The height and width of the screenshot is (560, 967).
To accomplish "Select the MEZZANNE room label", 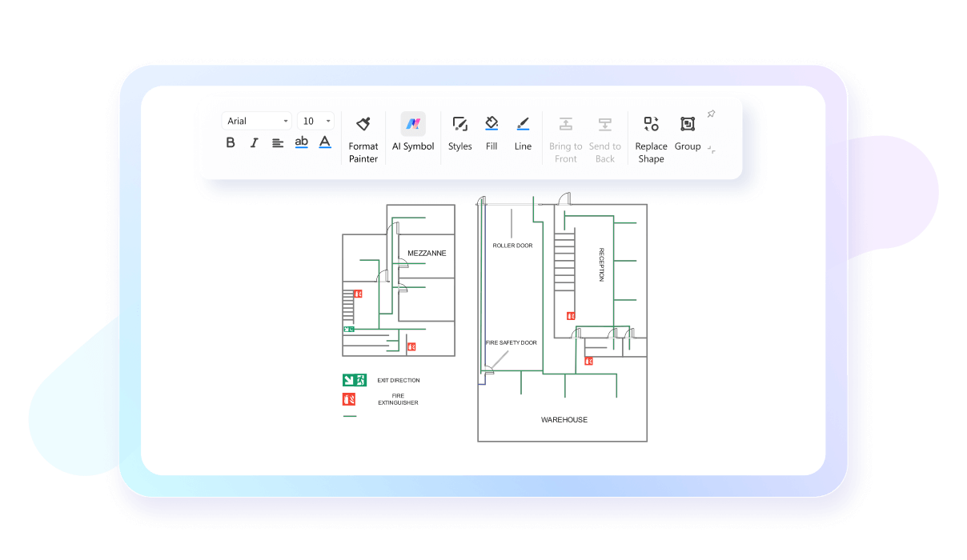I will pos(427,253).
